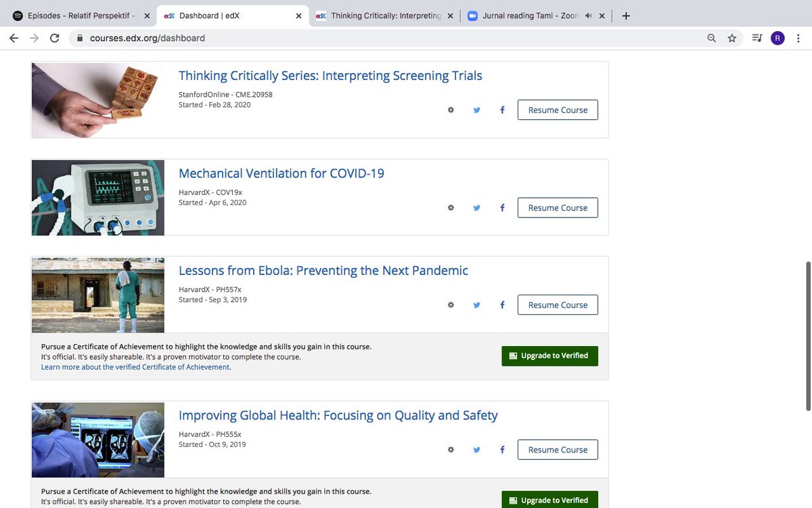Viewport: 812px width, 508px height.
Task: Open settings gear for Improving Global Health course
Action: pos(451,450)
